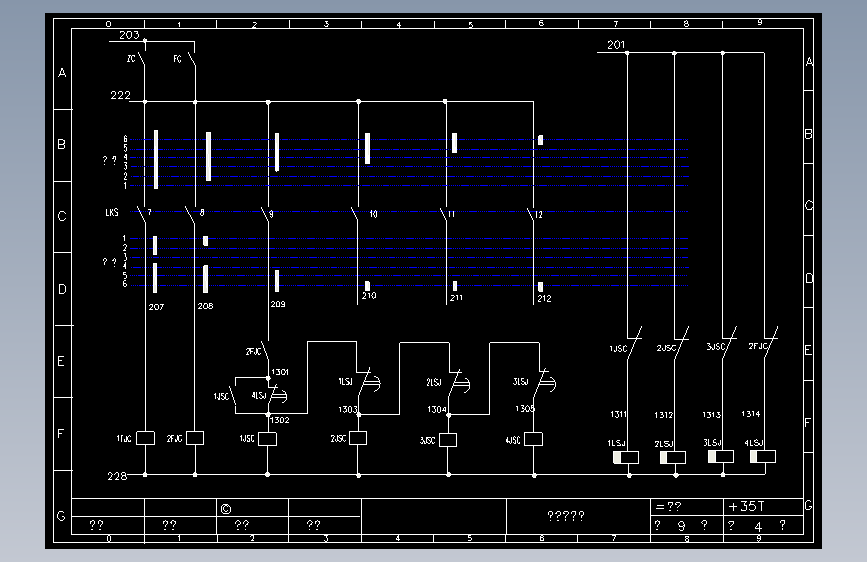867x562 pixels.
Task: Click terminal label 209
Action: 278,304
